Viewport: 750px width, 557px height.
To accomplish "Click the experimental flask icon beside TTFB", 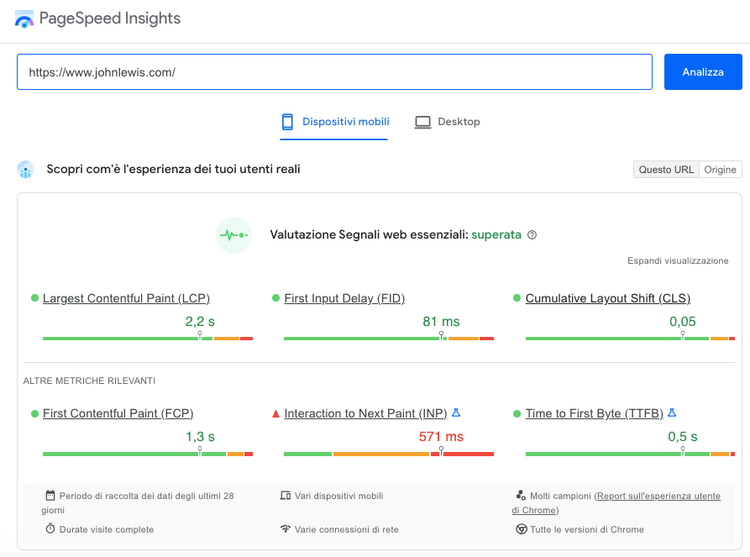I will [672, 412].
